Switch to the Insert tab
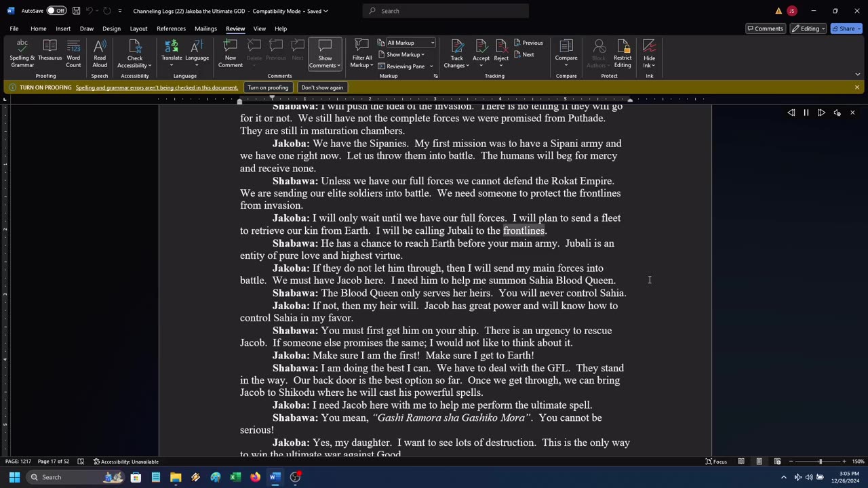The height and width of the screenshot is (488, 868). pyautogui.click(x=63, y=28)
